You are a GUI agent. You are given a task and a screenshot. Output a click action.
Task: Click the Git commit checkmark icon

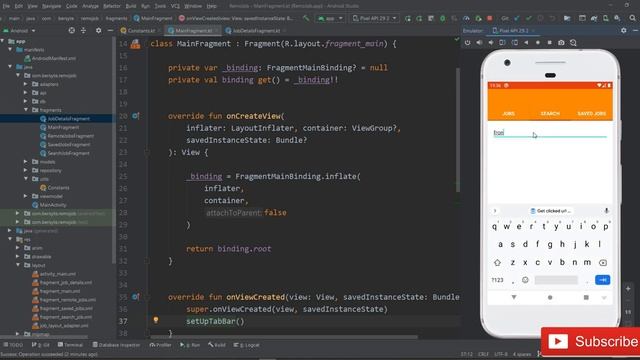pos(529,18)
